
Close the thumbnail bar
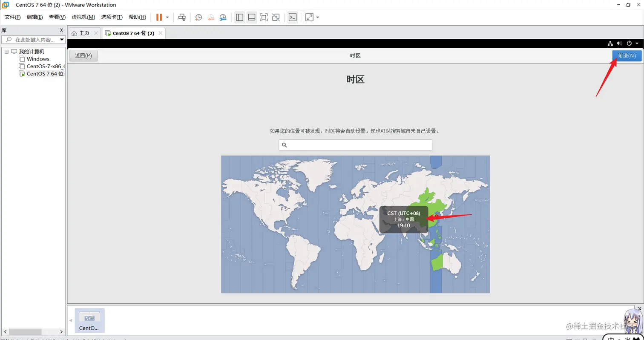(x=640, y=308)
